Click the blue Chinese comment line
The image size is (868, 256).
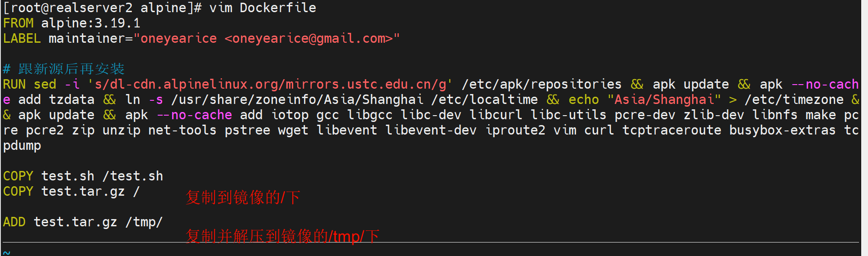coord(71,69)
